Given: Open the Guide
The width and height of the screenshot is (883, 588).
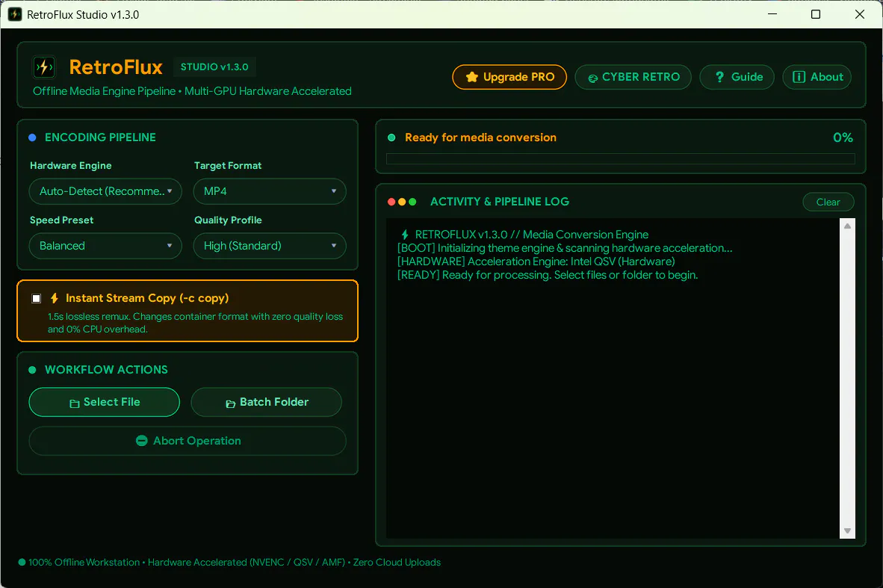Looking at the screenshot, I should pos(737,77).
